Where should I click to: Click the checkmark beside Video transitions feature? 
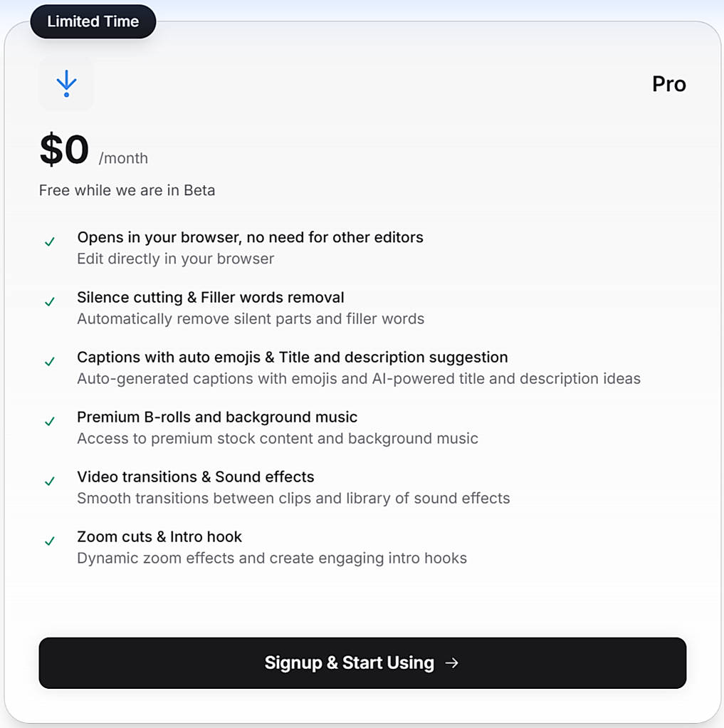tap(49, 481)
